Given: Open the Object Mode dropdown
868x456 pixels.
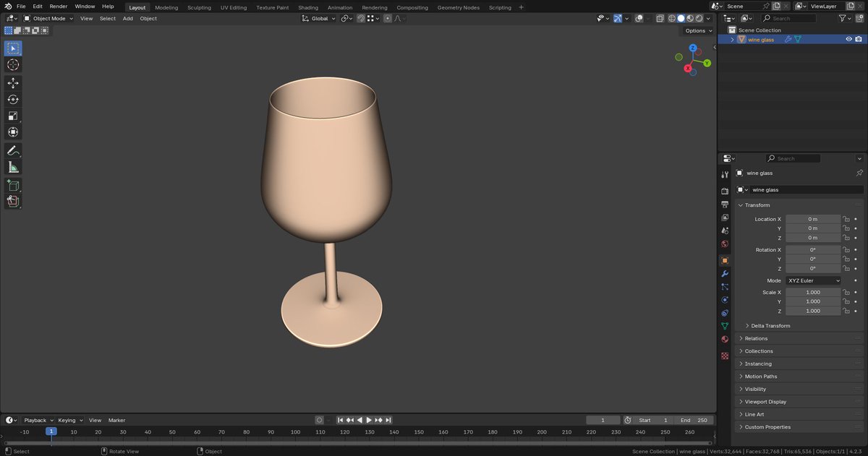Looking at the screenshot, I should tap(48, 18).
